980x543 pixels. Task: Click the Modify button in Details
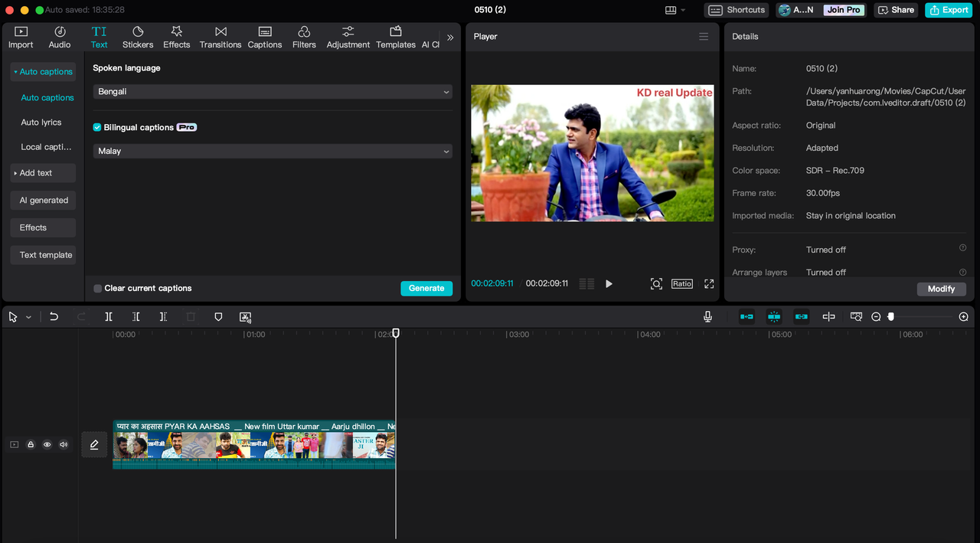tap(941, 289)
